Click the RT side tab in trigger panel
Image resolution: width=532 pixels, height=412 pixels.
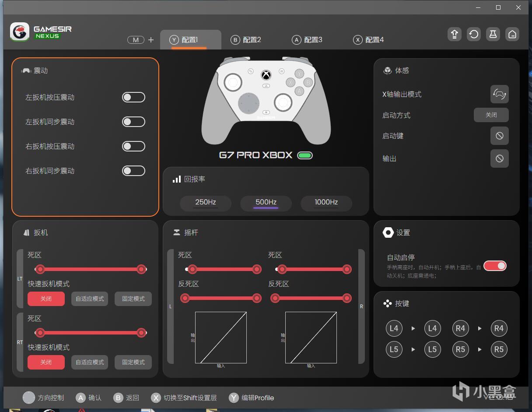(20, 342)
